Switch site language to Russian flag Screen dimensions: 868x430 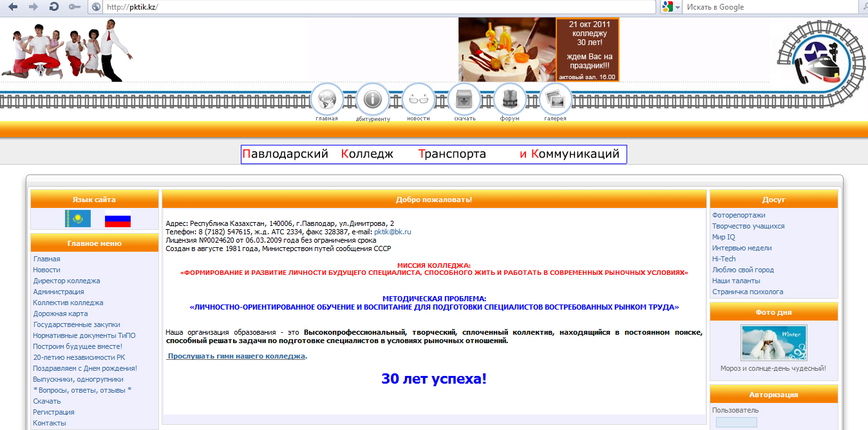point(118,219)
